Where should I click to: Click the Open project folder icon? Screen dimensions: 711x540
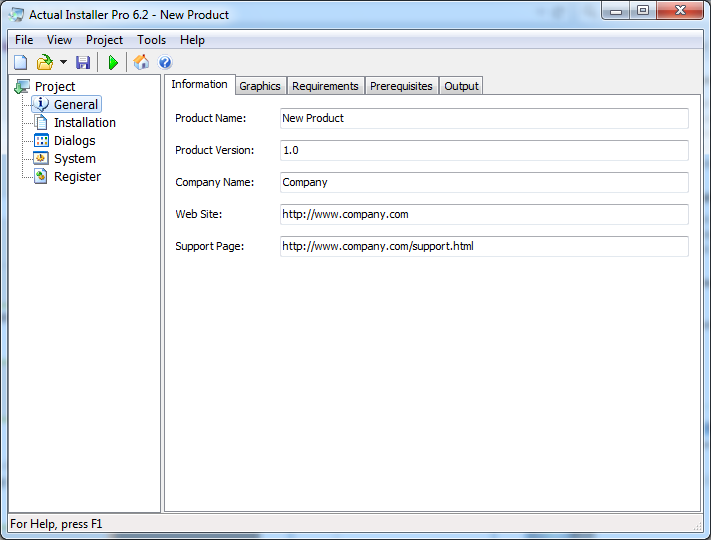[x=45, y=62]
